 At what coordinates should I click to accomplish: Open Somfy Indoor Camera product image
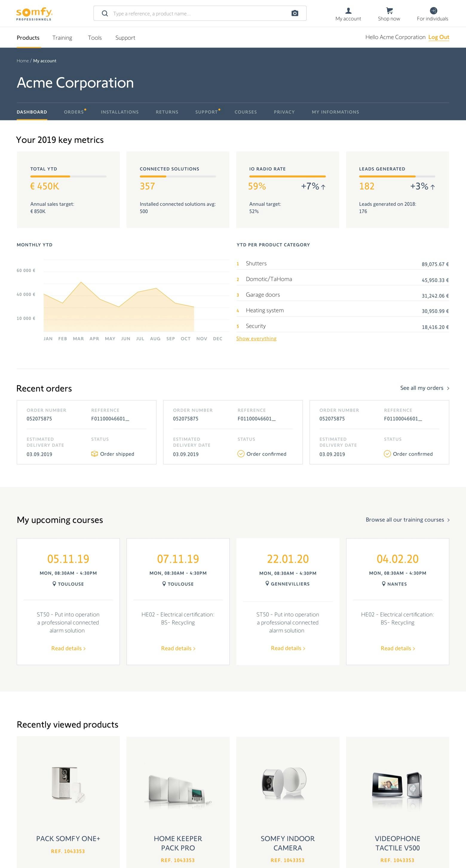[x=285, y=784]
